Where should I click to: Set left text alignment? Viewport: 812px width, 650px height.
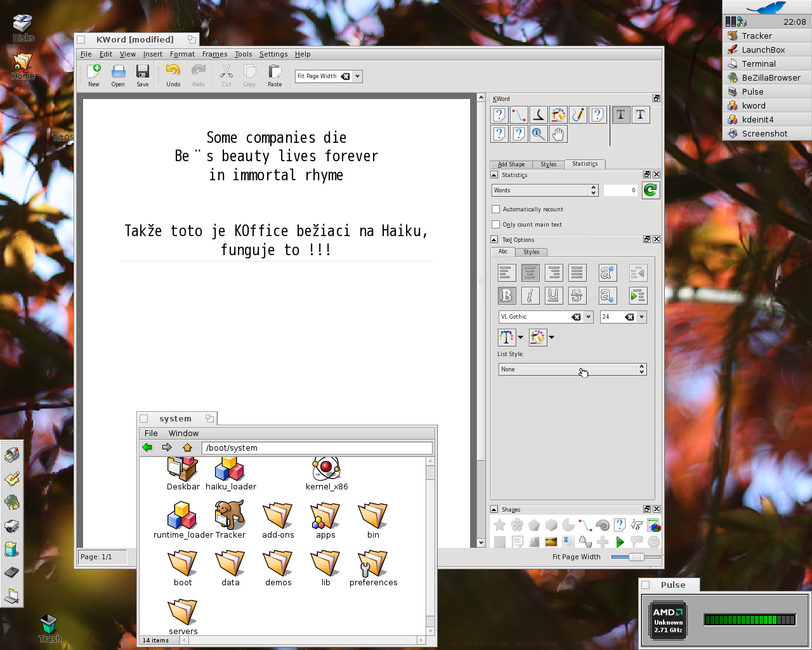(507, 273)
